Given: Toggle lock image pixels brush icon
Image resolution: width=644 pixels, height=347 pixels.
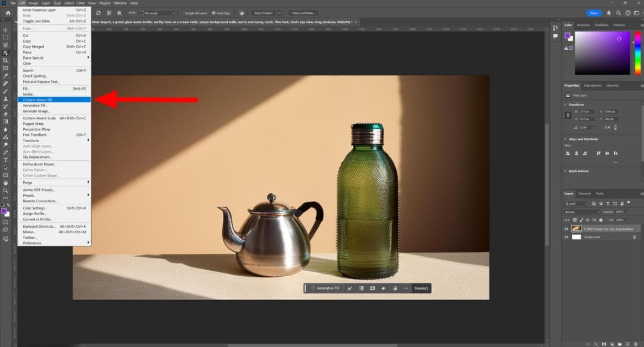Looking at the screenshot, I should [x=581, y=220].
